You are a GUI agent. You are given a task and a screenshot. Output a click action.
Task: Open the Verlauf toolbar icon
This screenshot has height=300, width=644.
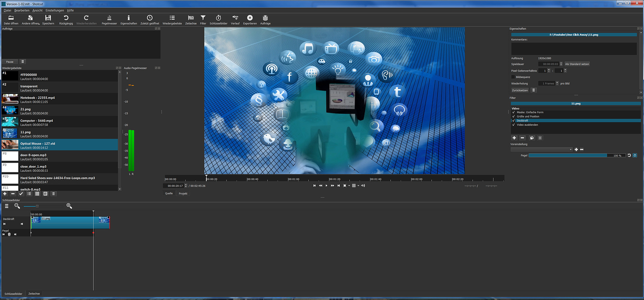(x=235, y=20)
